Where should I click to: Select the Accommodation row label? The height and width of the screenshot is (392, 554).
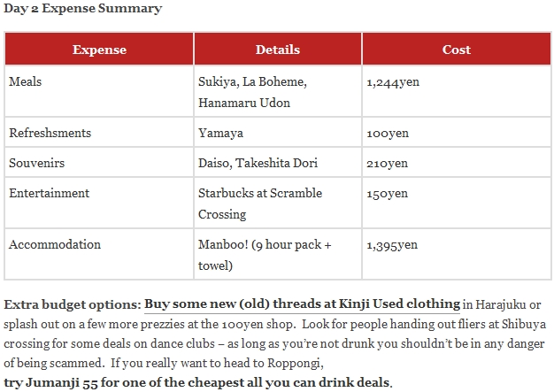(55, 244)
